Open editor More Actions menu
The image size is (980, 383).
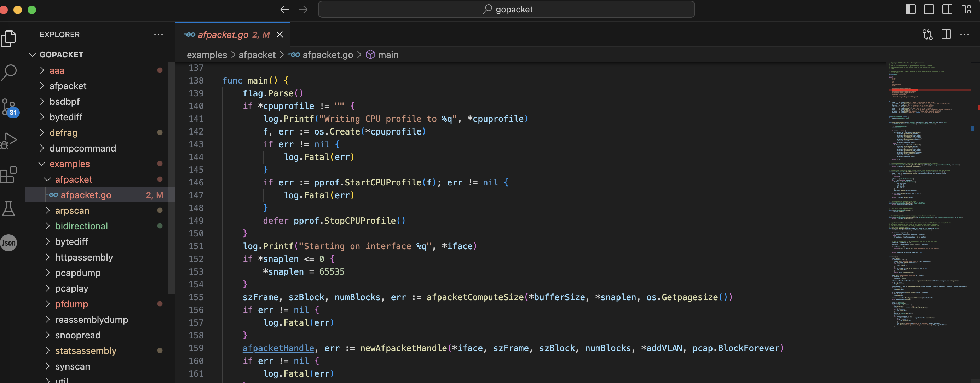coord(964,35)
